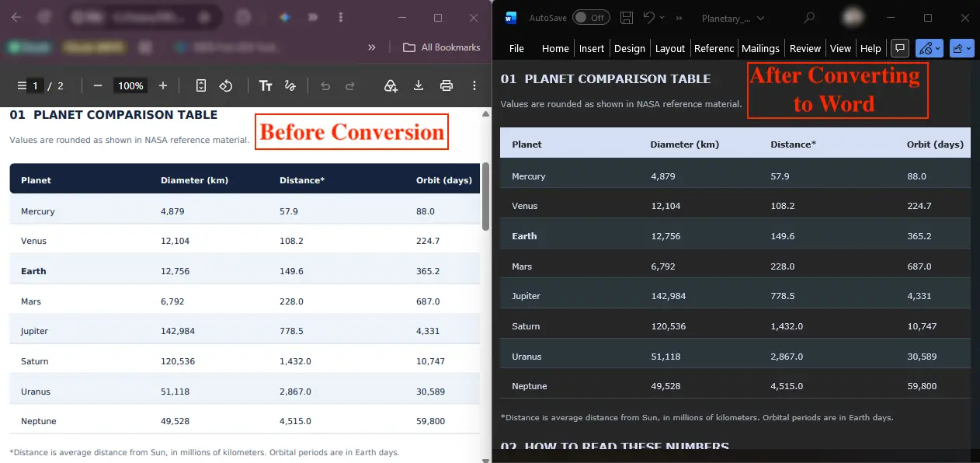Screen dimensions: 980x463
Task: Edit the PDF page number field
Action: pyautogui.click(x=35, y=85)
